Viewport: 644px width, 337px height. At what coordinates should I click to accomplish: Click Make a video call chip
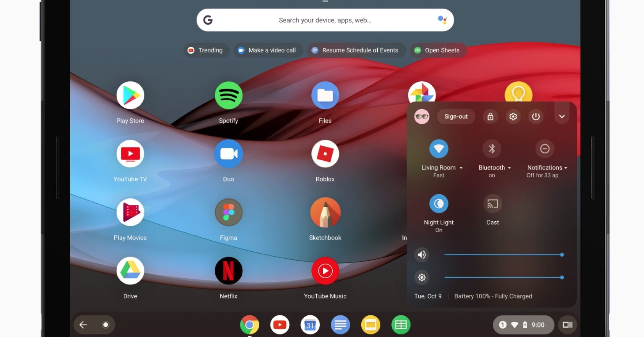[x=268, y=50]
